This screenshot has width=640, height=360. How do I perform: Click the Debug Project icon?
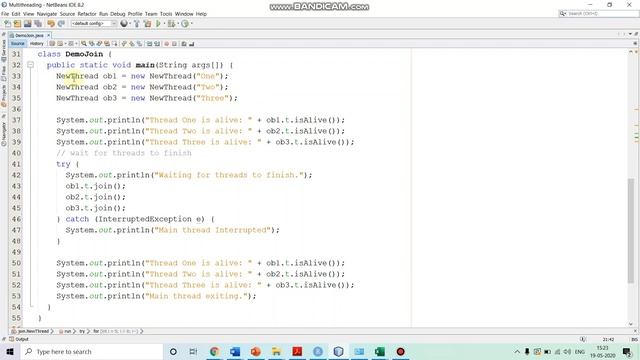171,24
